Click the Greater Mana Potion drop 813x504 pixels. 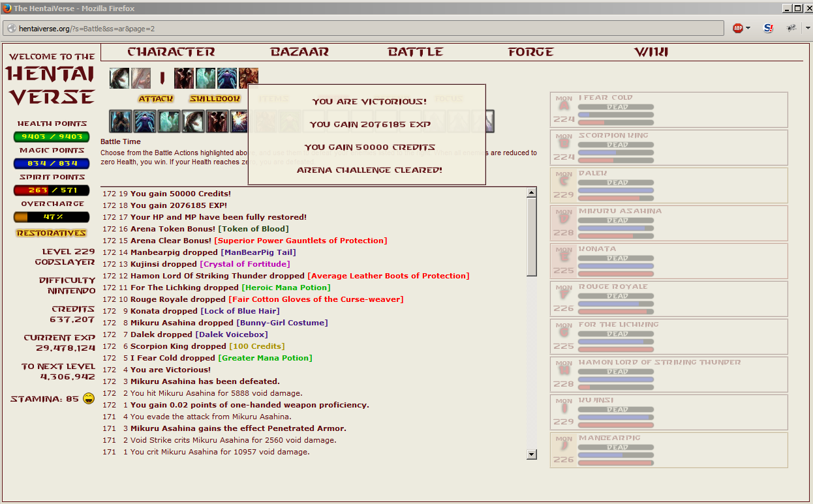coord(265,358)
